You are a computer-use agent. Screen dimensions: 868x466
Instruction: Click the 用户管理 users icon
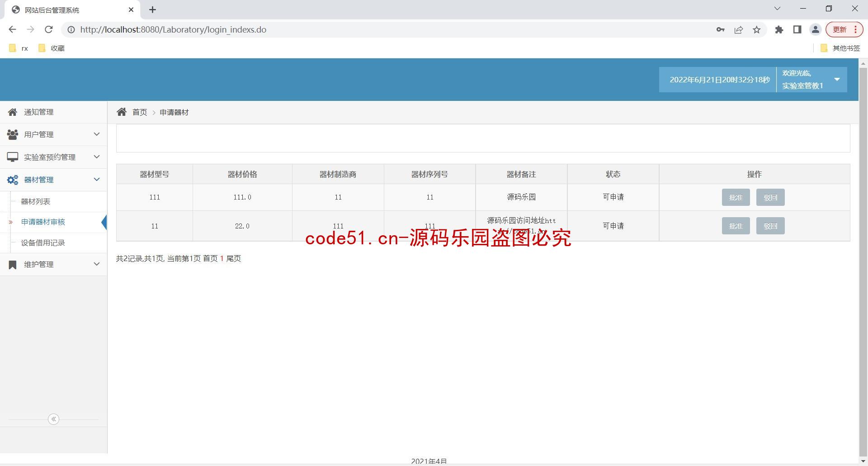pyautogui.click(x=13, y=134)
